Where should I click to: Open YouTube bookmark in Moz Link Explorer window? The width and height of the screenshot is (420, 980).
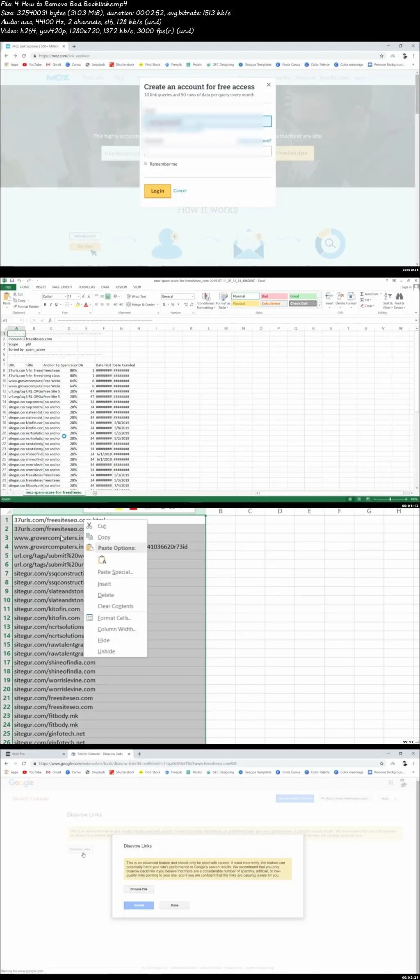(32, 64)
